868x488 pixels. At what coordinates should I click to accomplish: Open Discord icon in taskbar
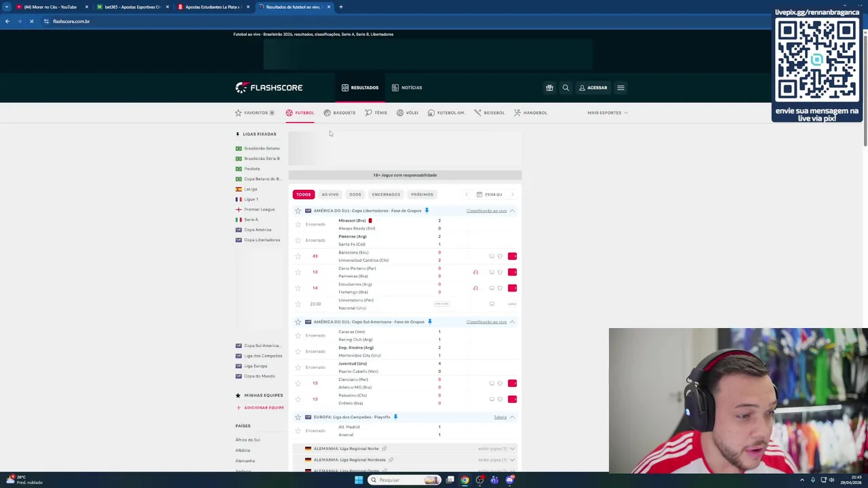[509, 480]
